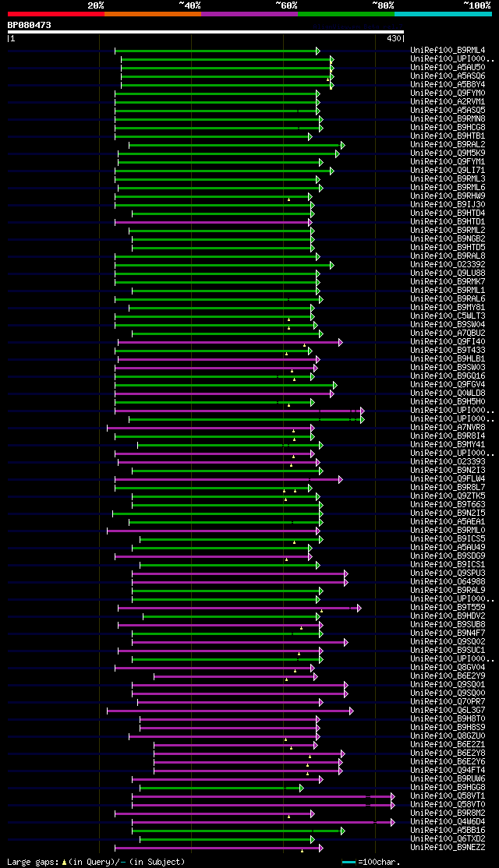Click the orange ~40% legend color bar

[153, 14]
